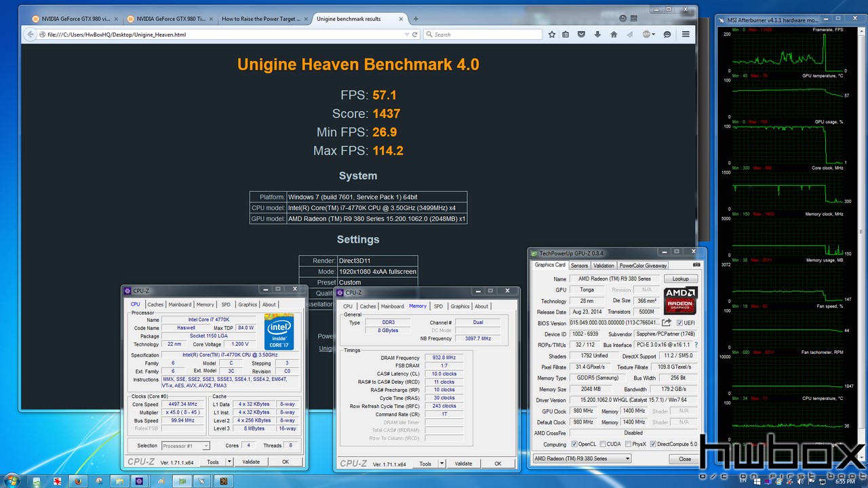The height and width of the screenshot is (488, 868).
Task: Click the Tools button in CPU-Z CPU window
Action: [x=213, y=462]
